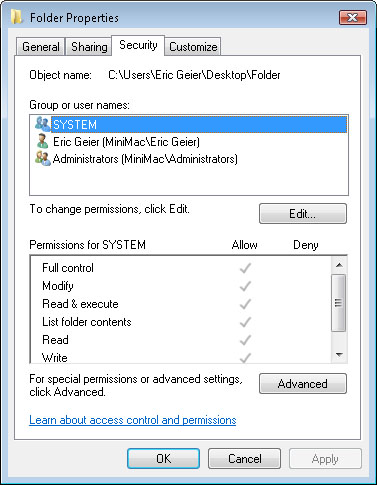Click the Administrators group icon
Viewport: 377px width, 485px height.
click(42, 158)
